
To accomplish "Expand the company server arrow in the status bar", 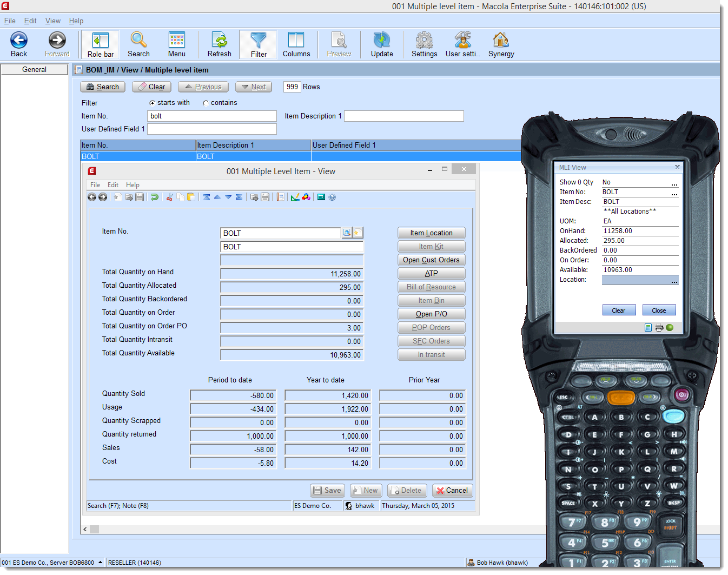I will 100,563.
